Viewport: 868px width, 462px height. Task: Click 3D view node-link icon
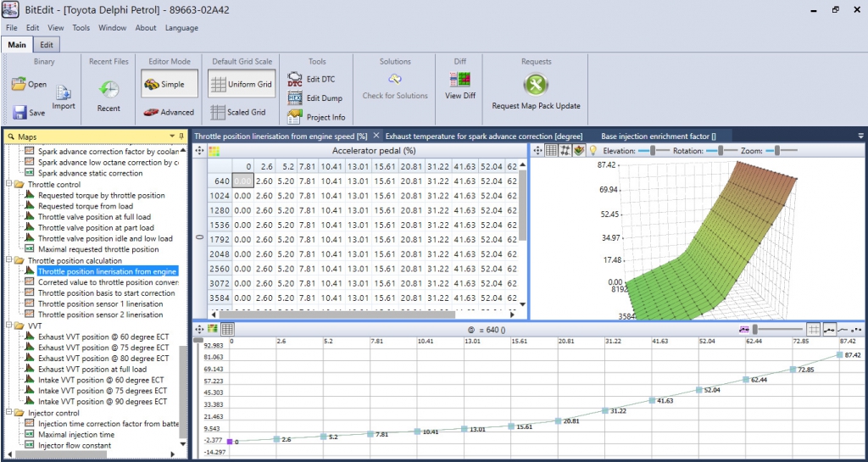coord(565,151)
